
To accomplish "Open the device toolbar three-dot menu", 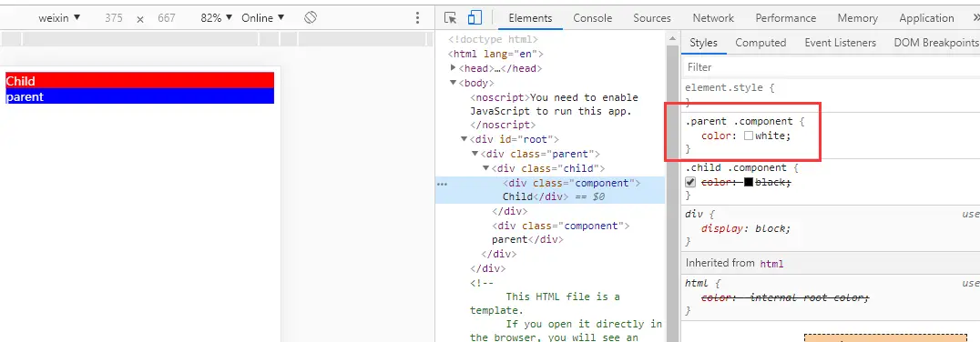I will (417, 18).
